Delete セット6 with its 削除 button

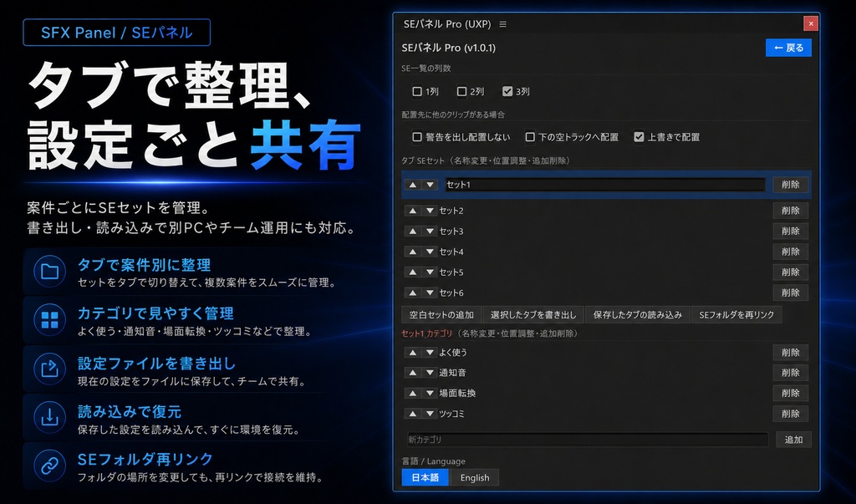[791, 293]
